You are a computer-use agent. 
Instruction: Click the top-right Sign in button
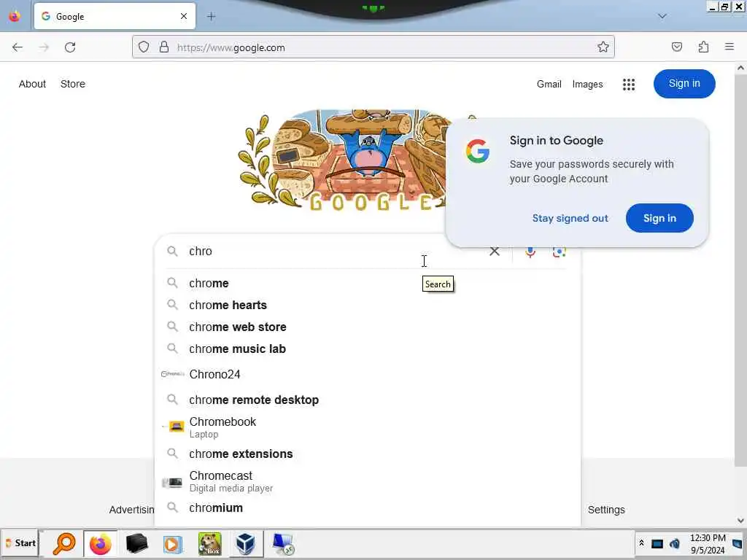(x=684, y=84)
